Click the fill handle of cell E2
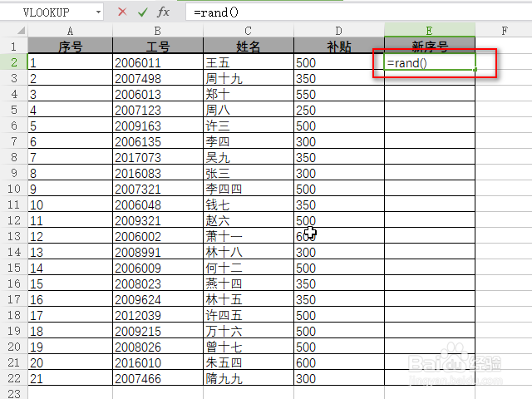Viewport: 532px width, 399px height. [x=475, y=70]
